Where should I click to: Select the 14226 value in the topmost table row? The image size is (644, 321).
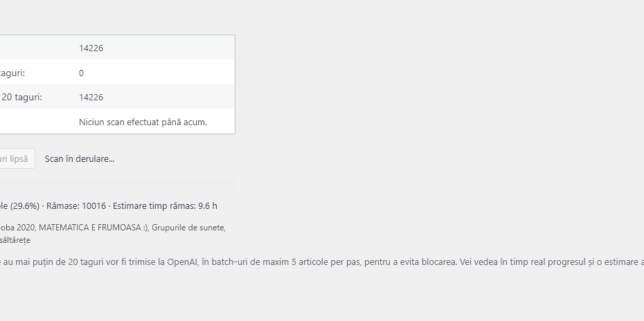91,48
